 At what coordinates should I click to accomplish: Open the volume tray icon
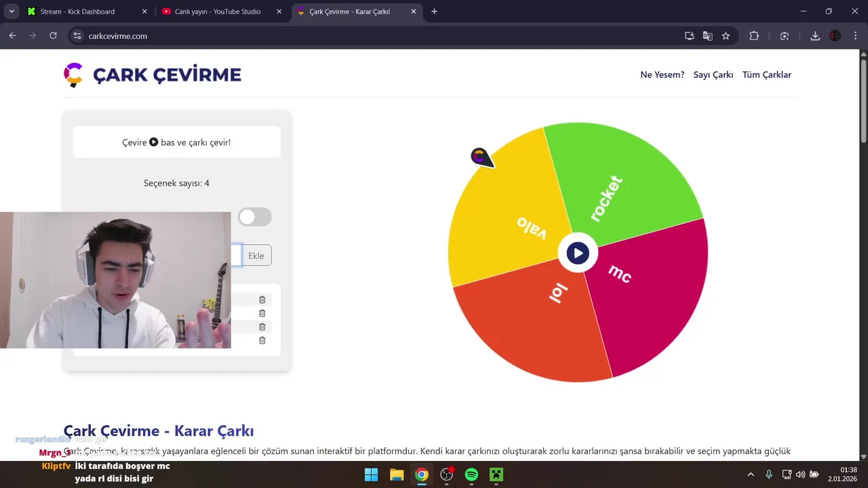pos(801,474)
